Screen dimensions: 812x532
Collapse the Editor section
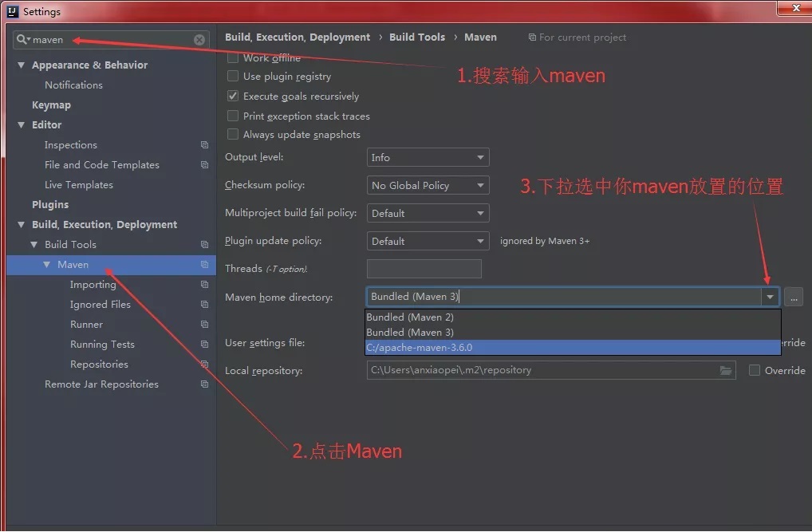tap(22, 125)
